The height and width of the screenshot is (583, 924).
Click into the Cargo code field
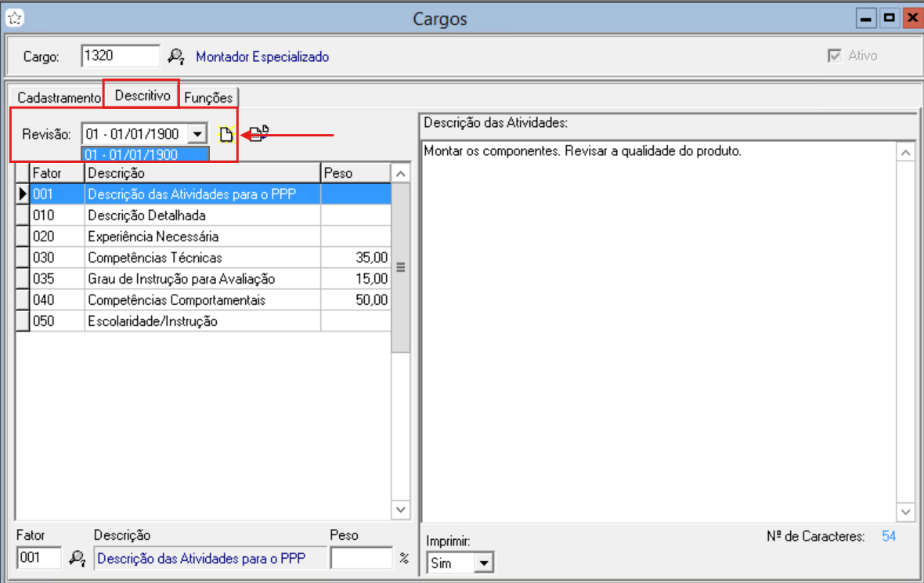pos(120,56)
